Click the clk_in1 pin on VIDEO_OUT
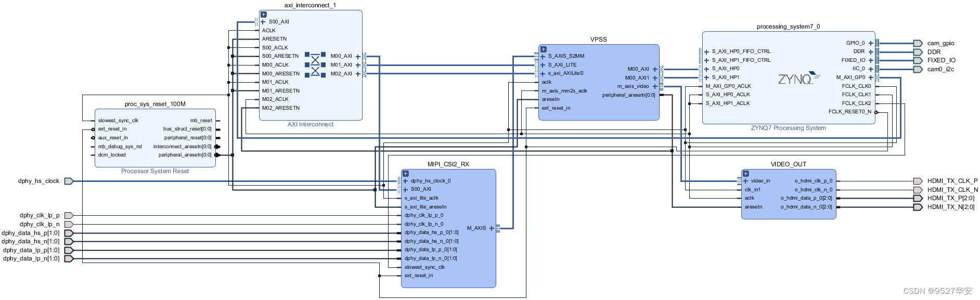The height and width of the screenshot is (300, 980). click(x=752, y=190)
